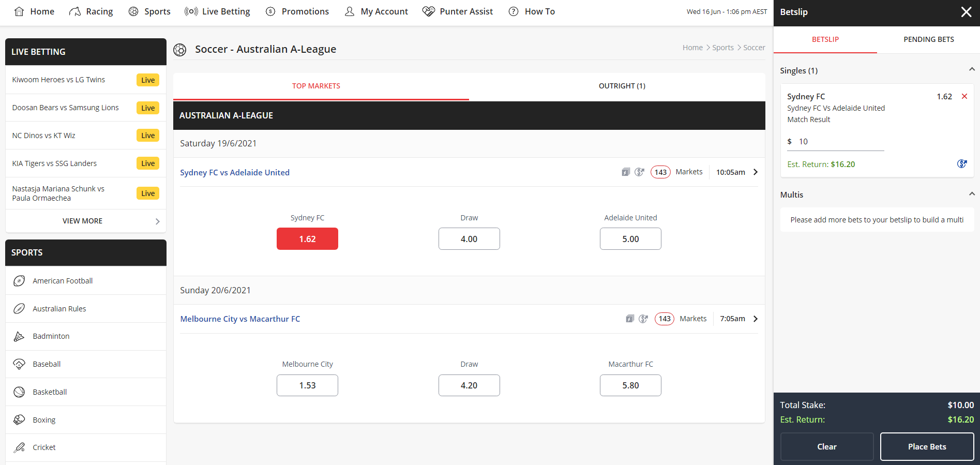This screenshot has height=465, width=980.
Task: Open the Promotions menu item
Action: tap(297, 11)
